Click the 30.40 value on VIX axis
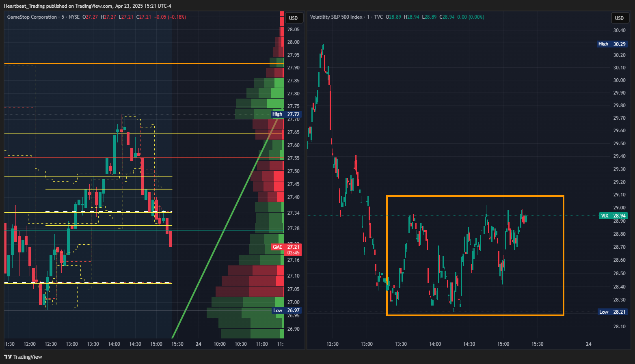 coord(619,30)
